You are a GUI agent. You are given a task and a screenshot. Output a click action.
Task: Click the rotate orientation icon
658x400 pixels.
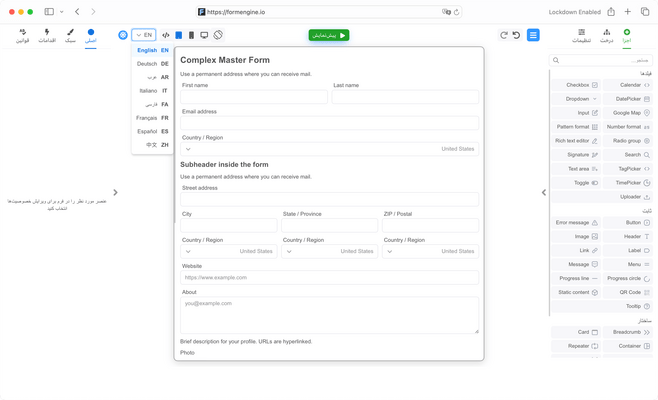point(218,35)
